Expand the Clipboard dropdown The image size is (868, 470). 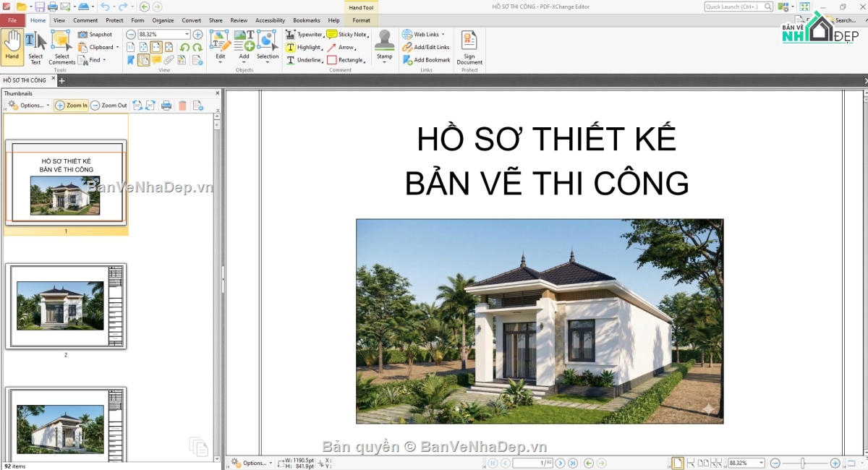[117, 47]
